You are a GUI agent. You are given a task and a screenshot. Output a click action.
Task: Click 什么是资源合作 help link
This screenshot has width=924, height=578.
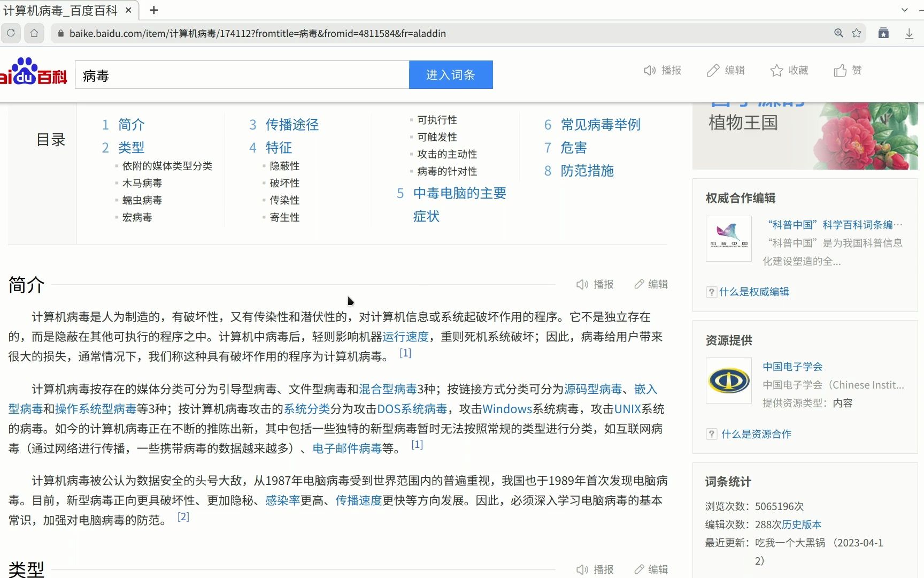click(x=756, y=434)
